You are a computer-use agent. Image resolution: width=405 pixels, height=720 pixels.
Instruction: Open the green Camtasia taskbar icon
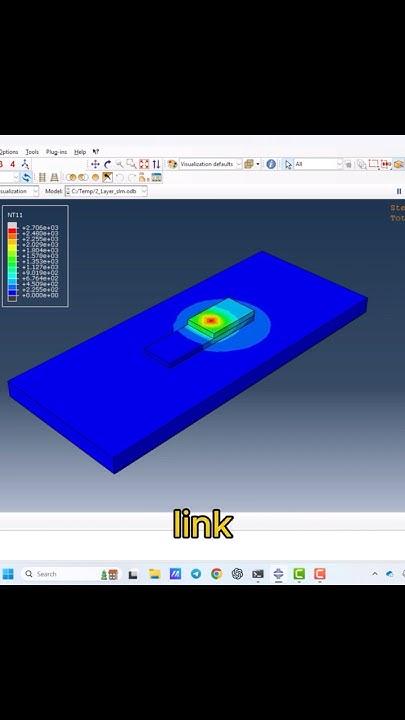pos(299,574)
